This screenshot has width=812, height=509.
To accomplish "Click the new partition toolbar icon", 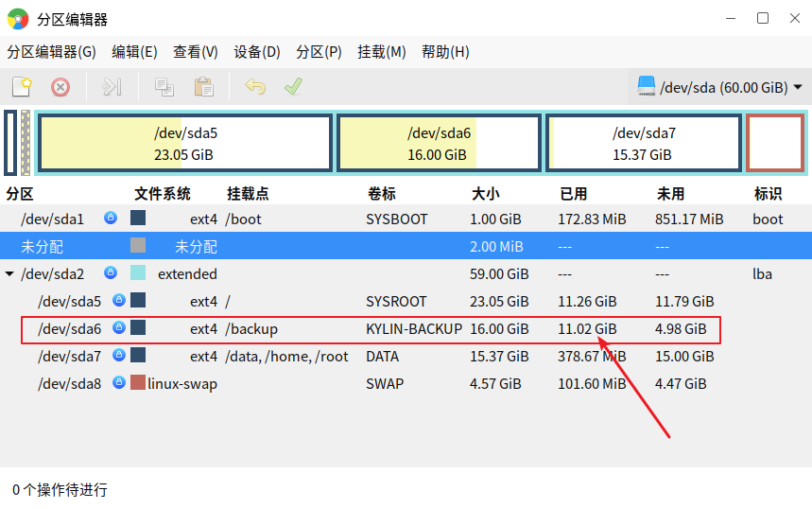I will pyautogui.click(x=22, y=86).
